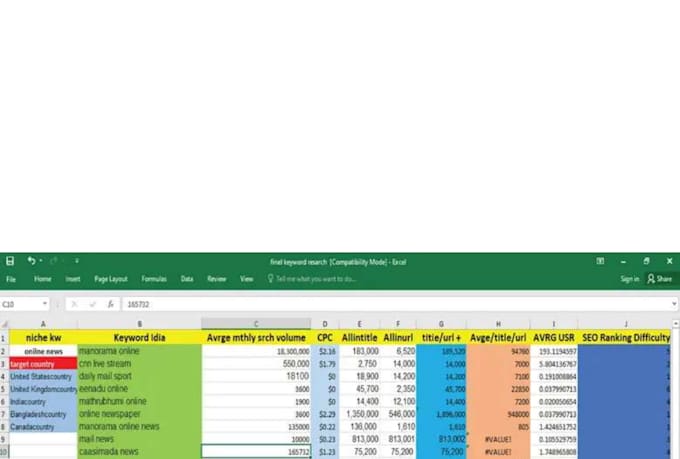Open the Data tab
This screenshot has height=459, width=680.
(187, 279)
